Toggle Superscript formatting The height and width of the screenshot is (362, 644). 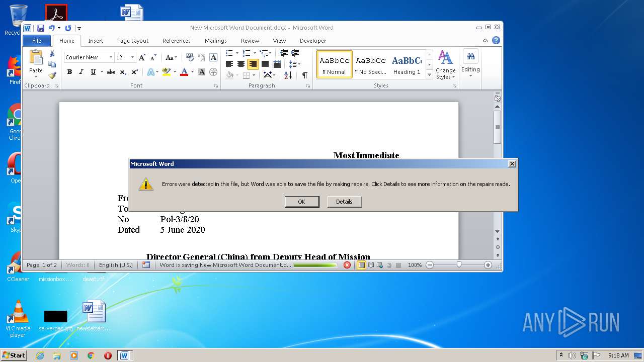134,72
